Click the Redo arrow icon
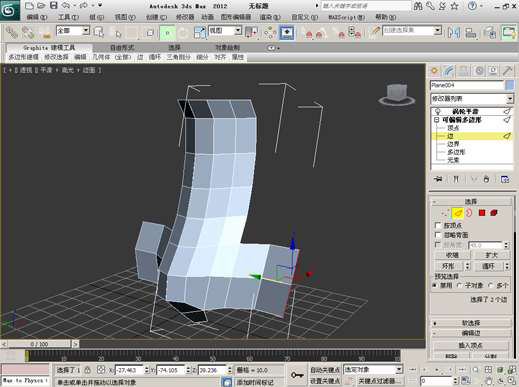Viewport: 519px width, 387px height. (83, 5)
